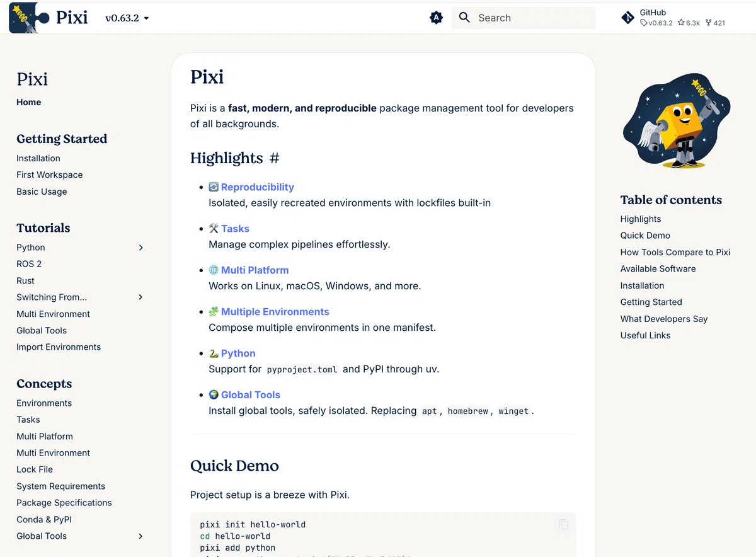Image resolution: width=756 pixels, height=557 pixels.
Task: Open Basic Usage page
Action: tap(42, 192)
